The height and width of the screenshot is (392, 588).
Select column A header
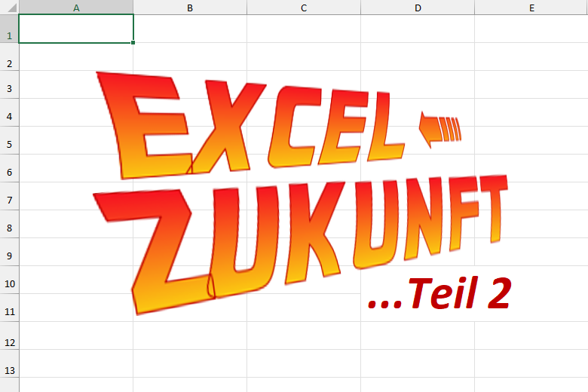pos(76,7)
